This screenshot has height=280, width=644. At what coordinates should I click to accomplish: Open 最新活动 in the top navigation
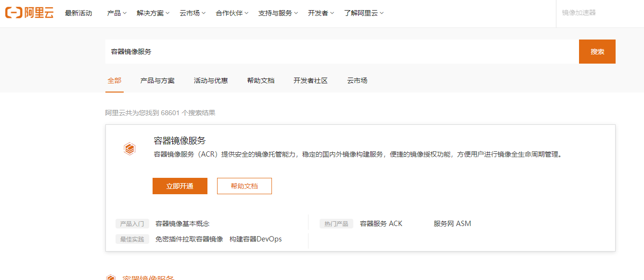[x=78, y=13]
